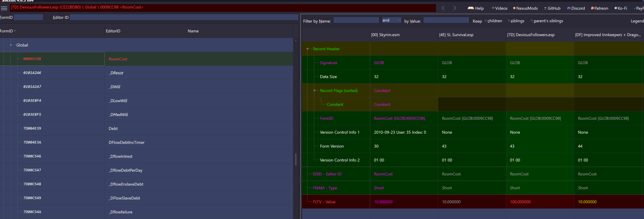This screenshot has width=644, height=219.
Task: Click the Editor ID search field
Action: click(184, 17)
